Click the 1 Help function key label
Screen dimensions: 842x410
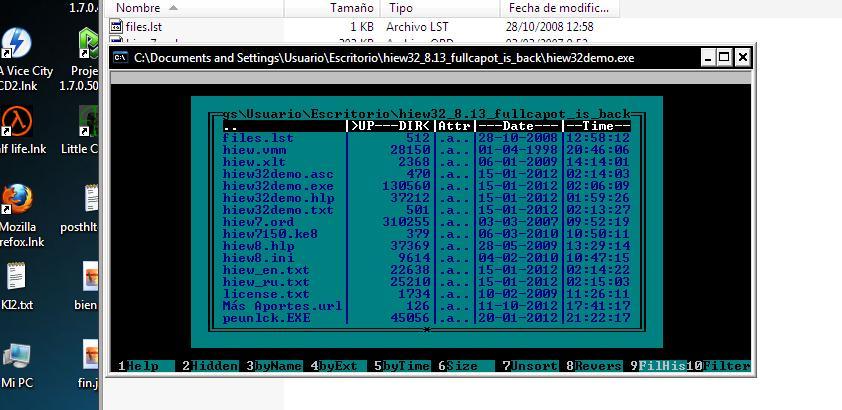[x=145, y=366]
